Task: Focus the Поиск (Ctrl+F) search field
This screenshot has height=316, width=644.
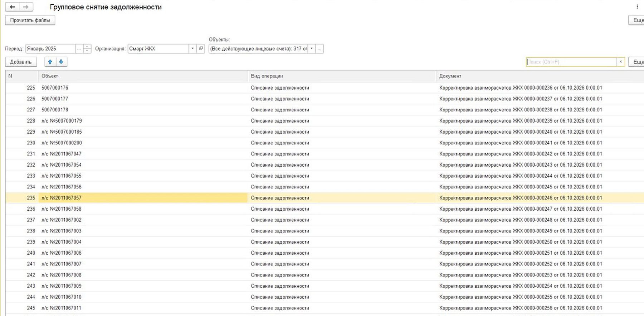Action: pyautogui.click(x=571, y=62)
